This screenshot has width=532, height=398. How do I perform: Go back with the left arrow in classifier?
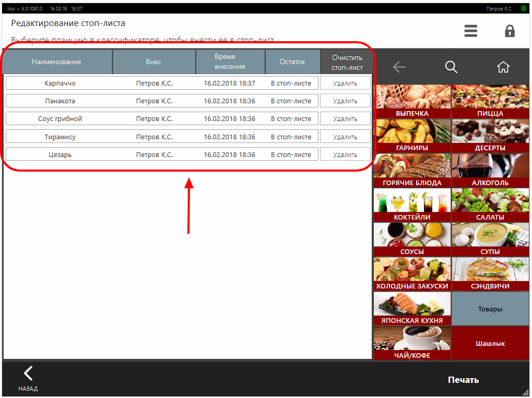pyautogui.click(x=399, y=67)
